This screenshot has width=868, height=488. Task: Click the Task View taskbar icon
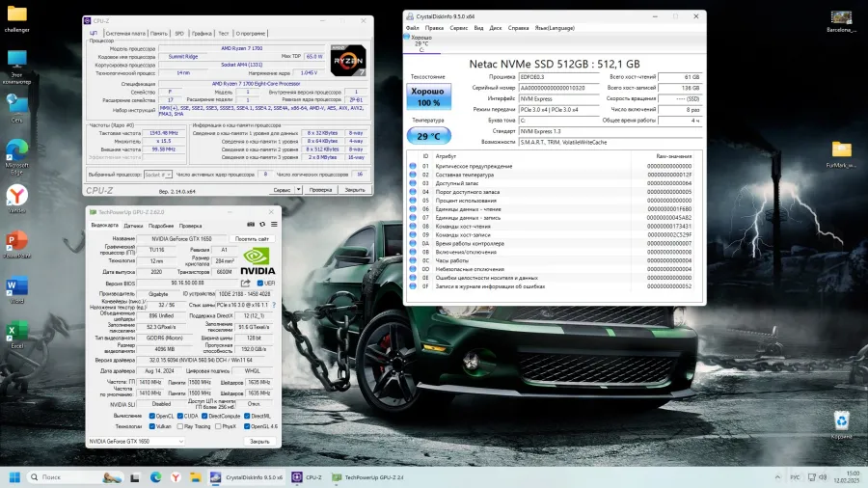(x=134, y=477)
